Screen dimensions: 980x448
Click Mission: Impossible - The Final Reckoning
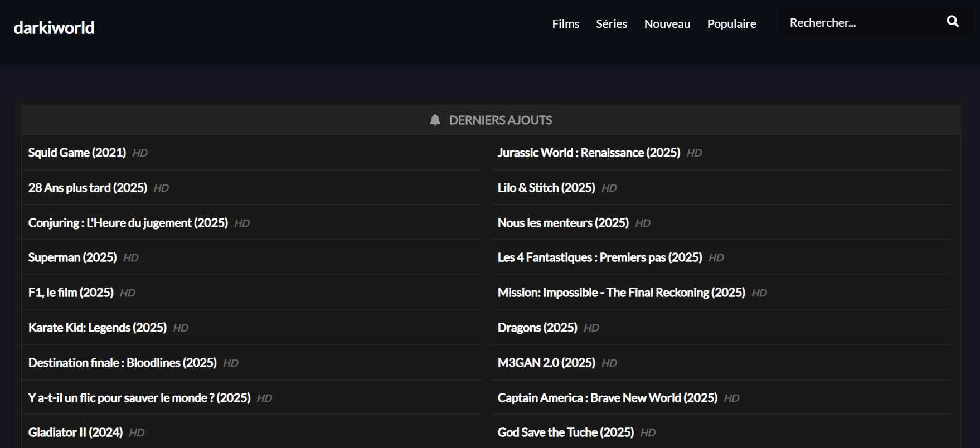(x=621, y=293)
